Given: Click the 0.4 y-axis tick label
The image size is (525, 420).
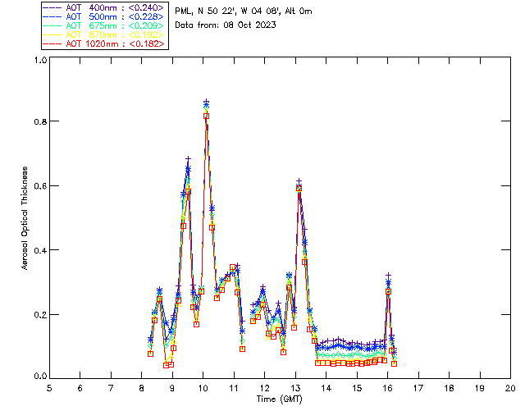Looking at the screenshot, I should click(x=40, y=250).
